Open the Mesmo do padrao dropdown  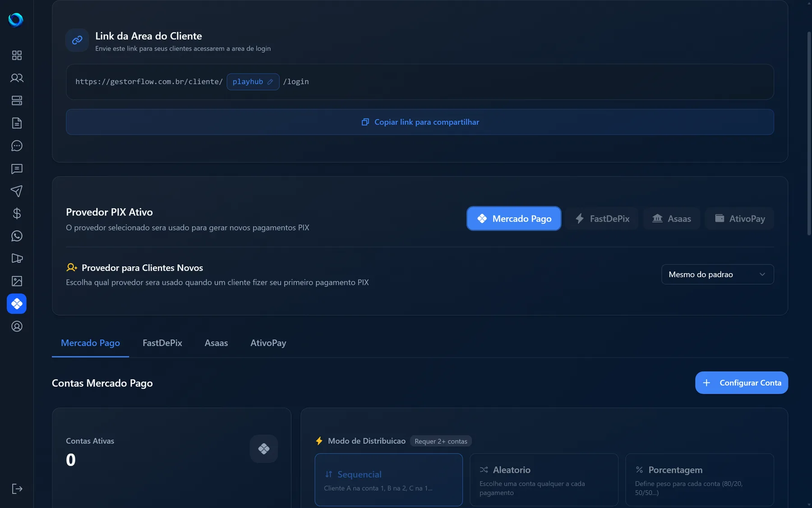[718, 275]
